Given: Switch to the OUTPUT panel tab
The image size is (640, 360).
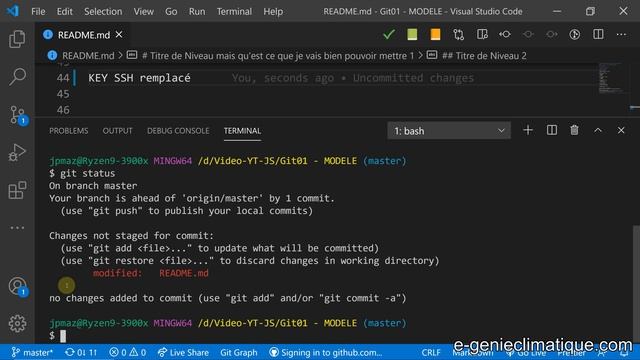Looking at the screenshot, I should point(118,131).
